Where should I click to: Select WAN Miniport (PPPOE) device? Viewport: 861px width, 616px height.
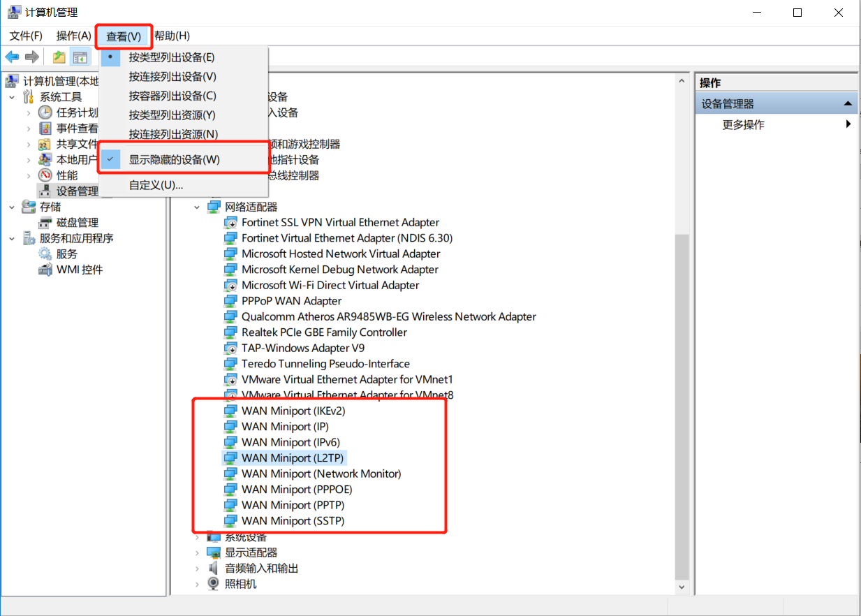point(297,490)
